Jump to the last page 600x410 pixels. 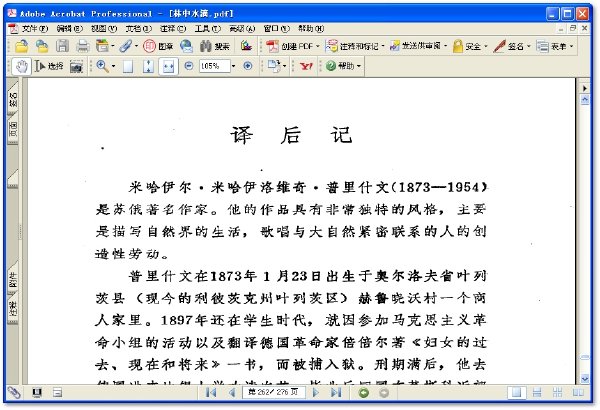coord(335,393)
